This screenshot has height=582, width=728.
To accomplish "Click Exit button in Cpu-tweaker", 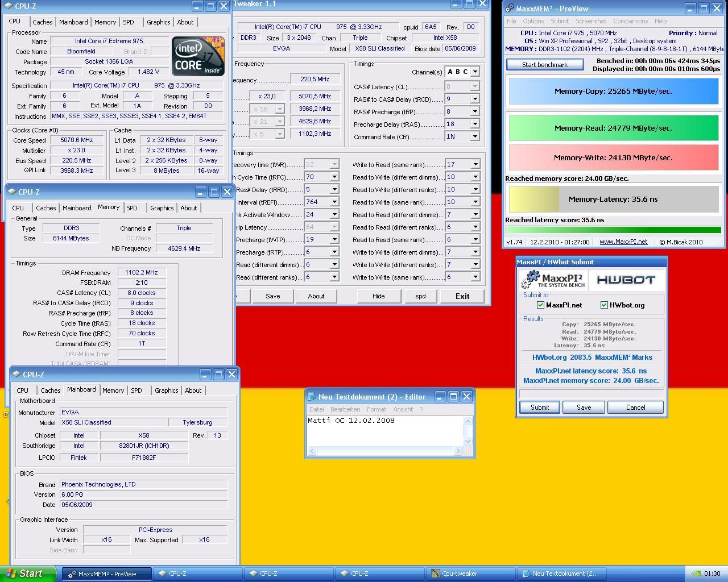I will [462, 296].
